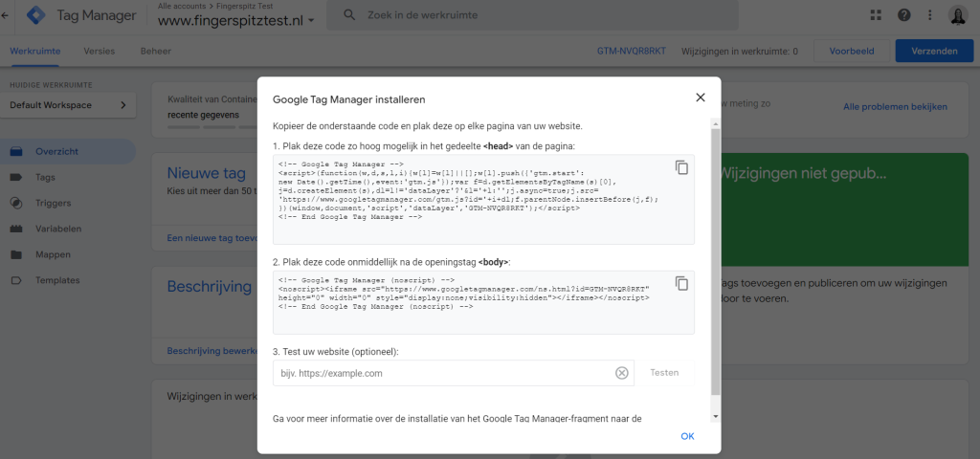This screenshot has height=459, width=980.
Task: Click the back arrow beside Tag Manager logo
Action: tap(5, 15)
